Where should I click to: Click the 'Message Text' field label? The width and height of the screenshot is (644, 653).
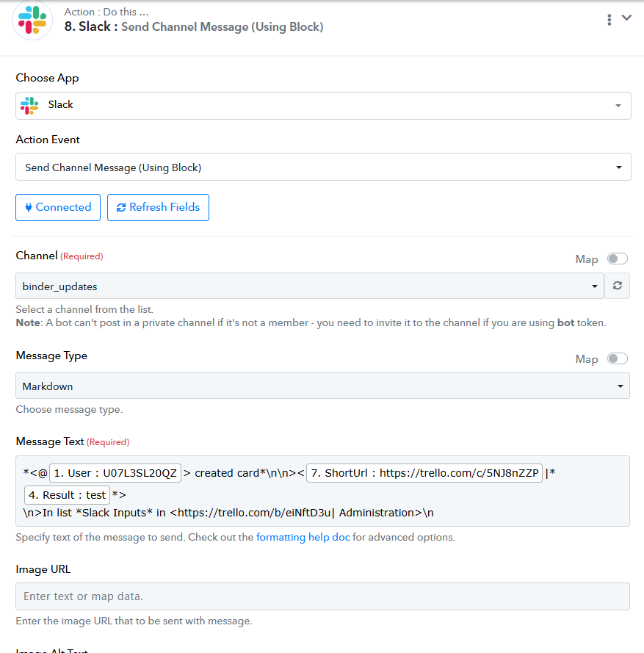tap(50, 441)
